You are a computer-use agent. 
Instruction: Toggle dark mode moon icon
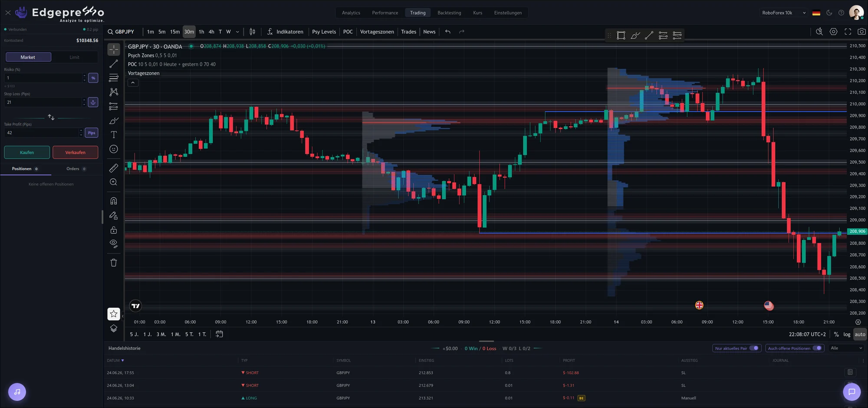829,13
